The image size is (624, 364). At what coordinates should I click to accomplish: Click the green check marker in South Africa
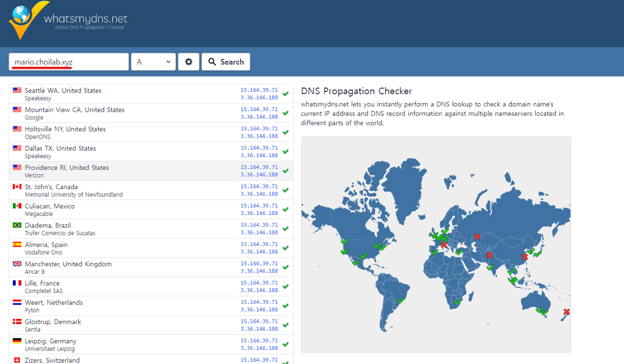[458, 302]
